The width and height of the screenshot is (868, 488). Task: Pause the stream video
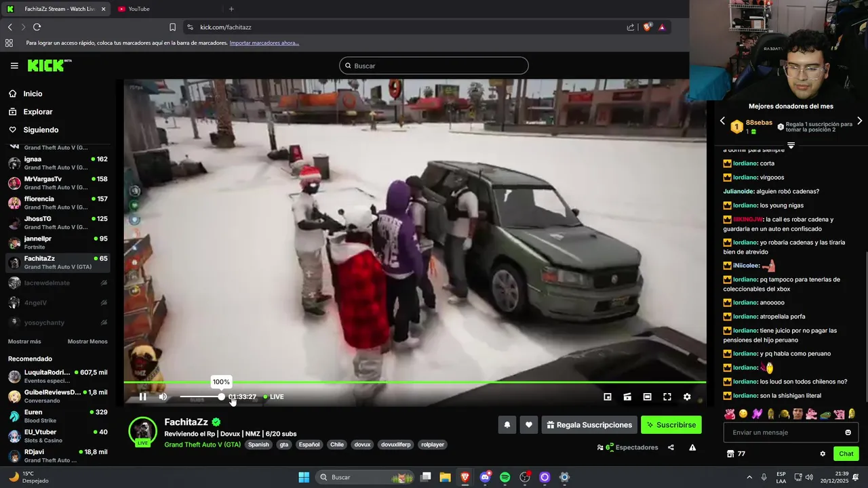click(142, 396)
